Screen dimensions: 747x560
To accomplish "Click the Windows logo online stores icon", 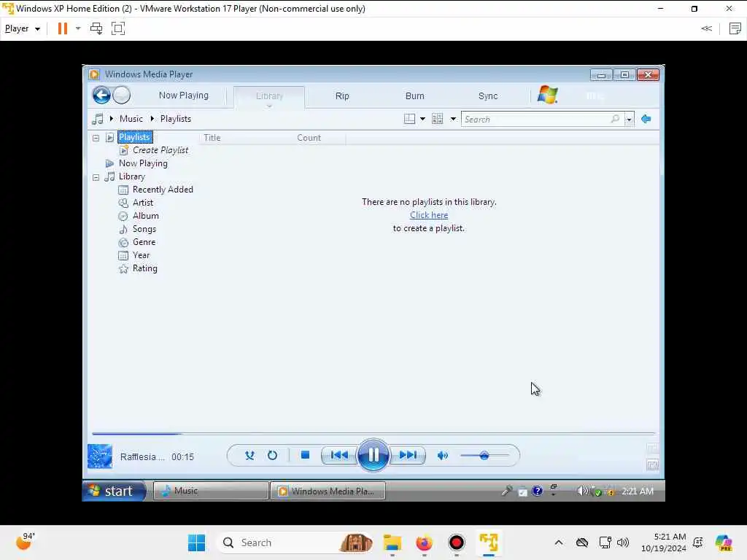I will click(x=547, y=95).
